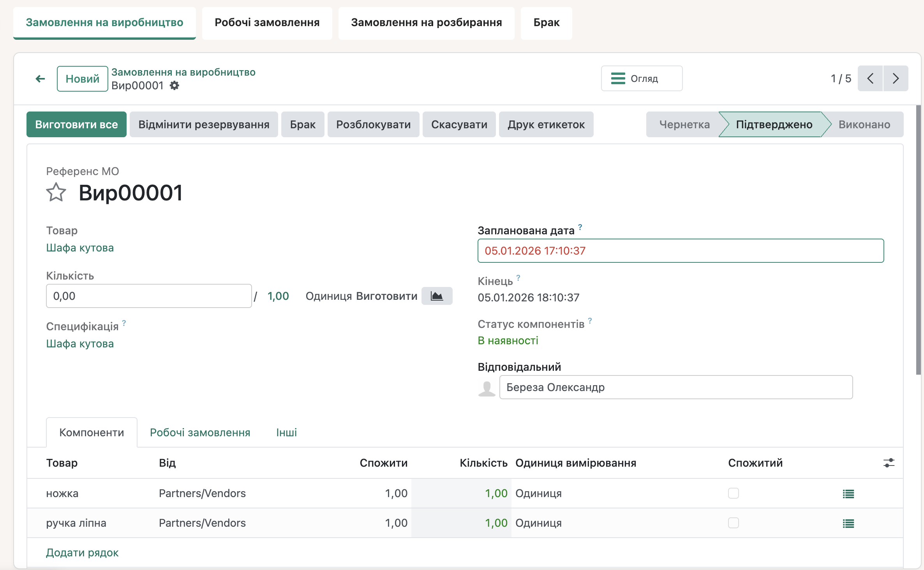The height and width of the screenshot is (570, 924).
Task: Open the gear settings icon near Вир00001
Action: 175,85
